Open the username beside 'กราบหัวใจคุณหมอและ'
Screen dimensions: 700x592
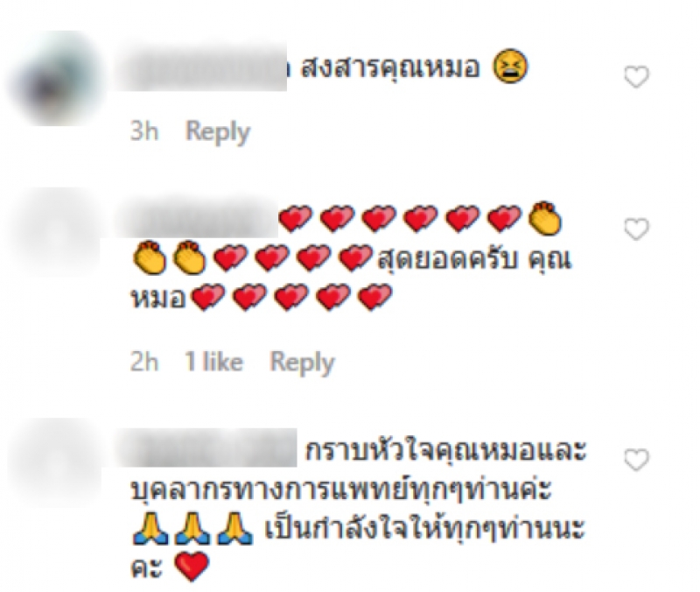(206, 448)
